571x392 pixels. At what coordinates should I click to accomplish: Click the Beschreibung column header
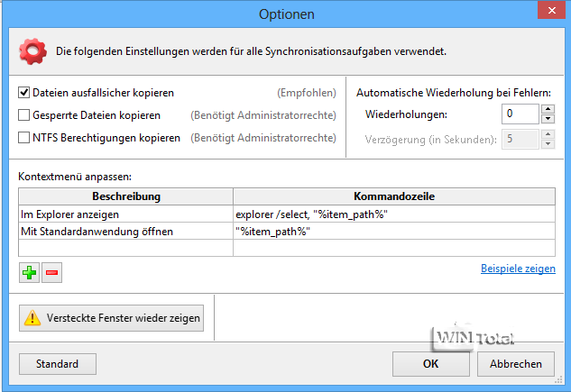tap(125, 196)
